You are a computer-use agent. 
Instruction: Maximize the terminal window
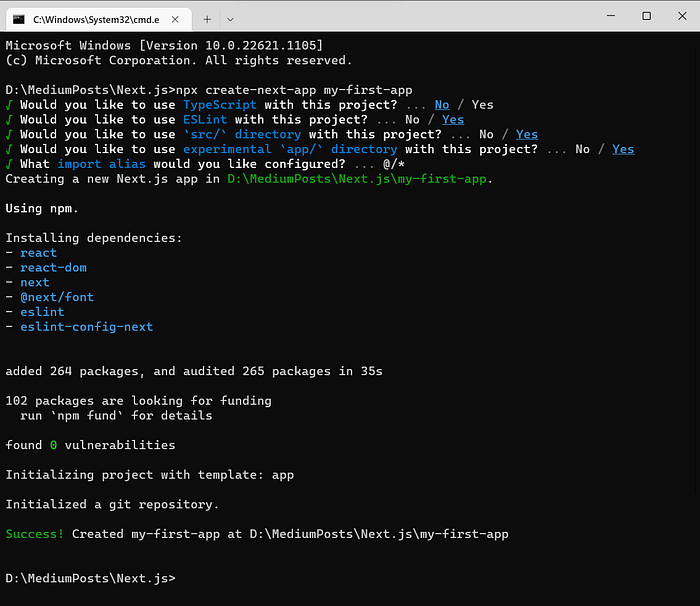coord(646,16)
